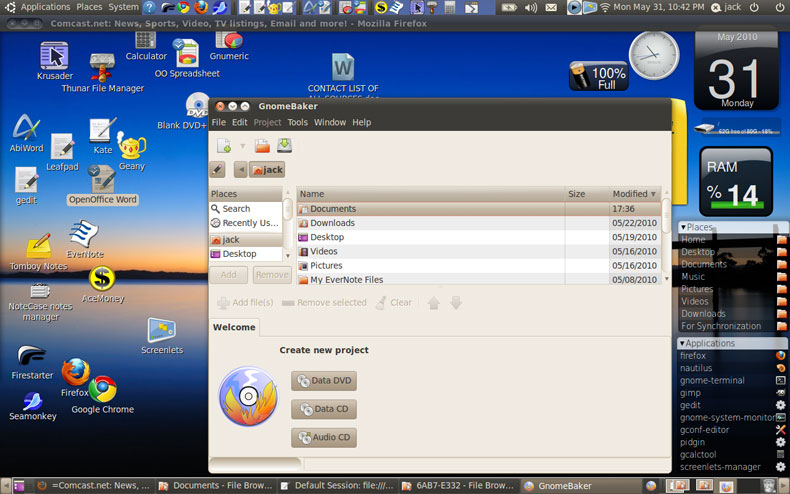Toggle the pencil type-location button in file browser
The image size is (790, 494).
[x=218, y=170]
